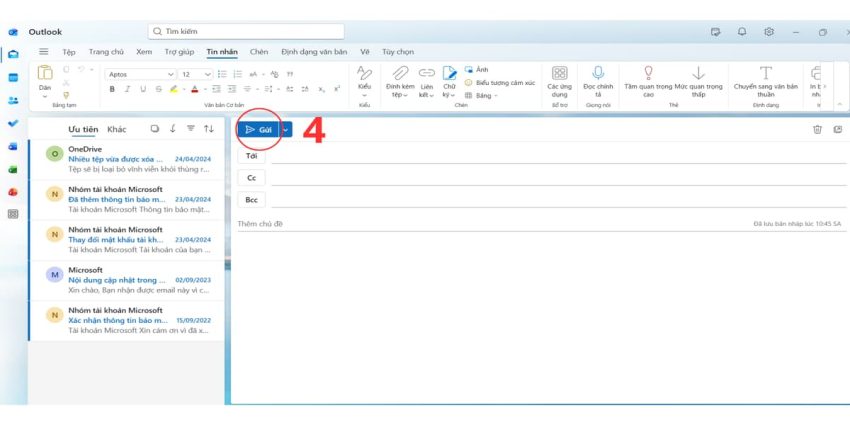Switch to the Trang chủ tab
The width and height of the screenshot is (850, 425).
(x=106, y=52)
